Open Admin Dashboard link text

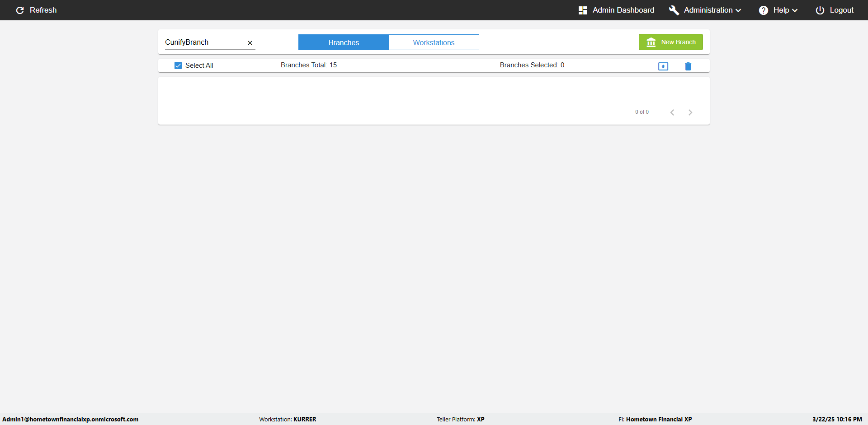coord(623,10)
